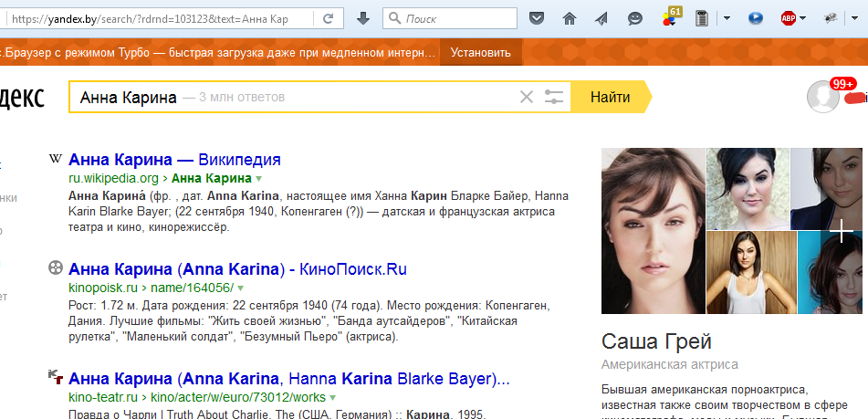Expand dropdown arrow after wikipedia URL
The image size is (868, 419).
(x=258, y=179)
